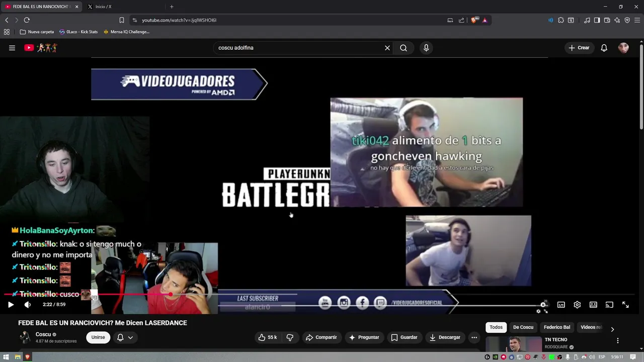Open more actions ellipsis under video

(474, 337)
